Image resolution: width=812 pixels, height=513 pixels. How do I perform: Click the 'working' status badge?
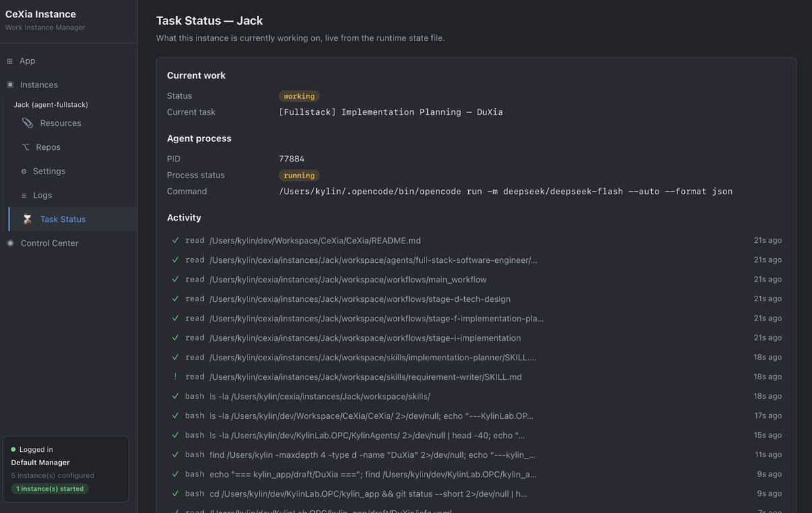299,96
